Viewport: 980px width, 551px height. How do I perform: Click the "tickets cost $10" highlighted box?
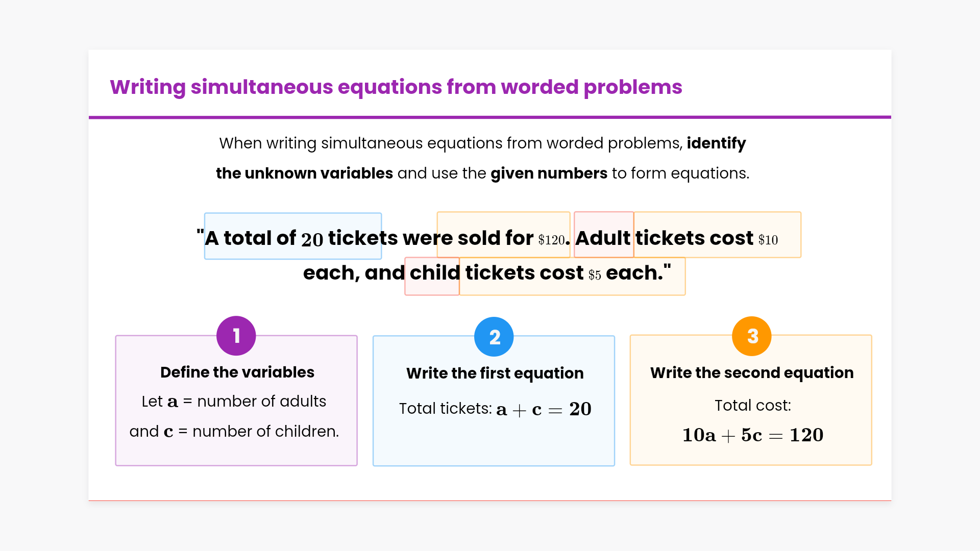pos(717,235)
